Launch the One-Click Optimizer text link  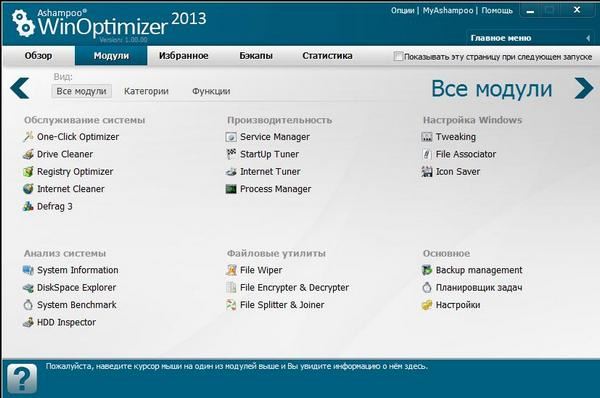pos(78,137)
